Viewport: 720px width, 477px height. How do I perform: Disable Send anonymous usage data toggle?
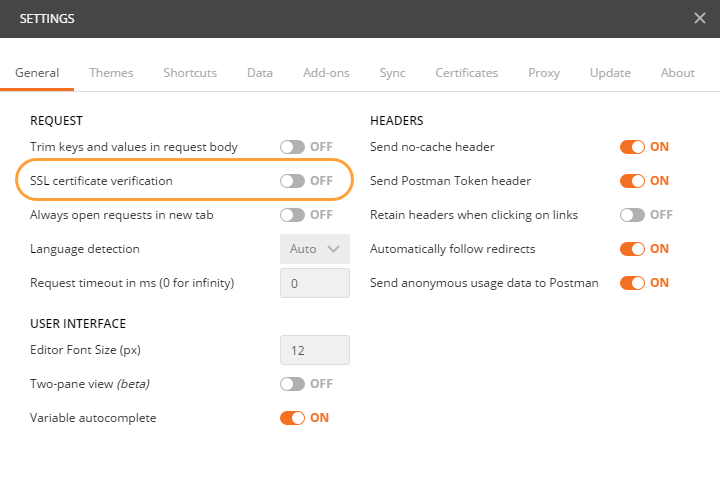632,283
